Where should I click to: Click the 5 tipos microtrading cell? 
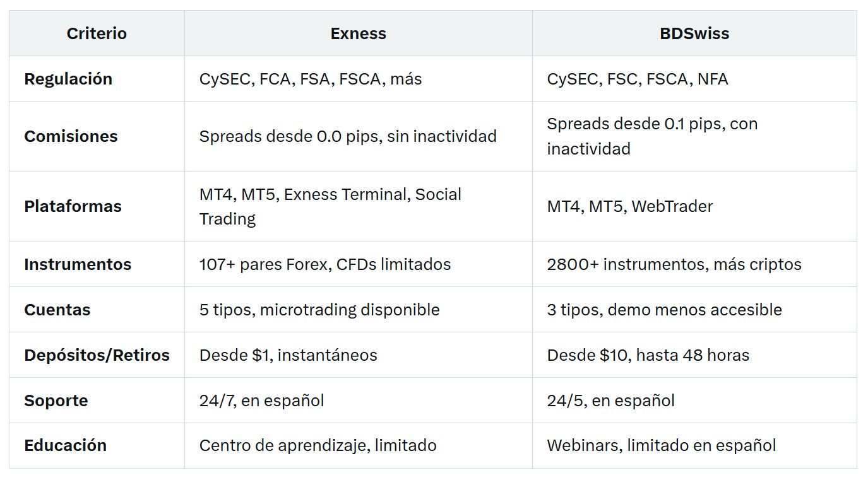pyautogui.click(x=359, y=310)
